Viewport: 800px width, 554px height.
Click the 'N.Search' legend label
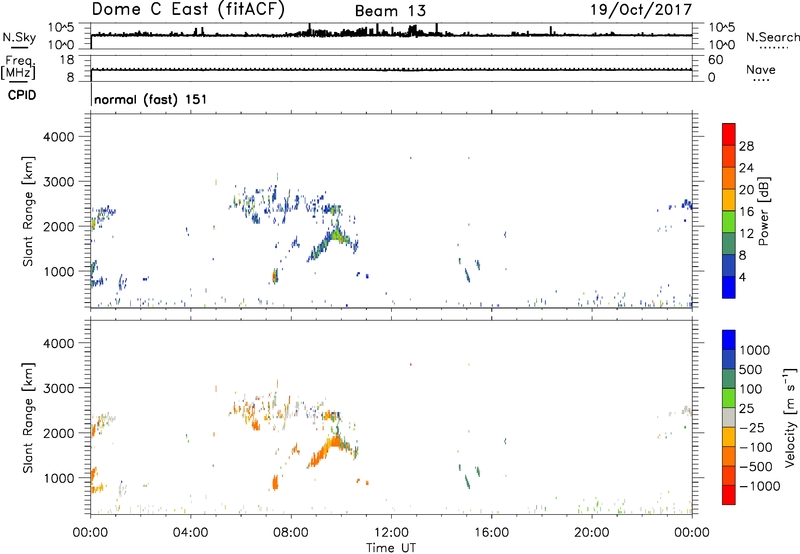[772, 37]
